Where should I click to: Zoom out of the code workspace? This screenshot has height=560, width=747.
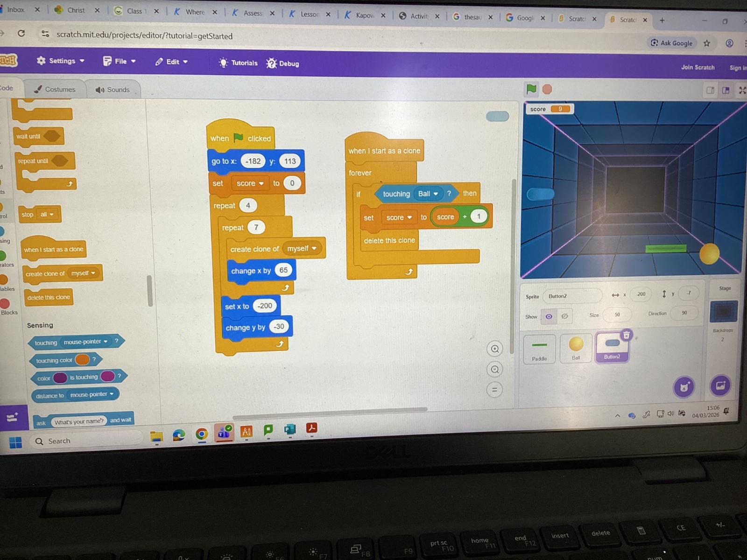pos(495,370)
